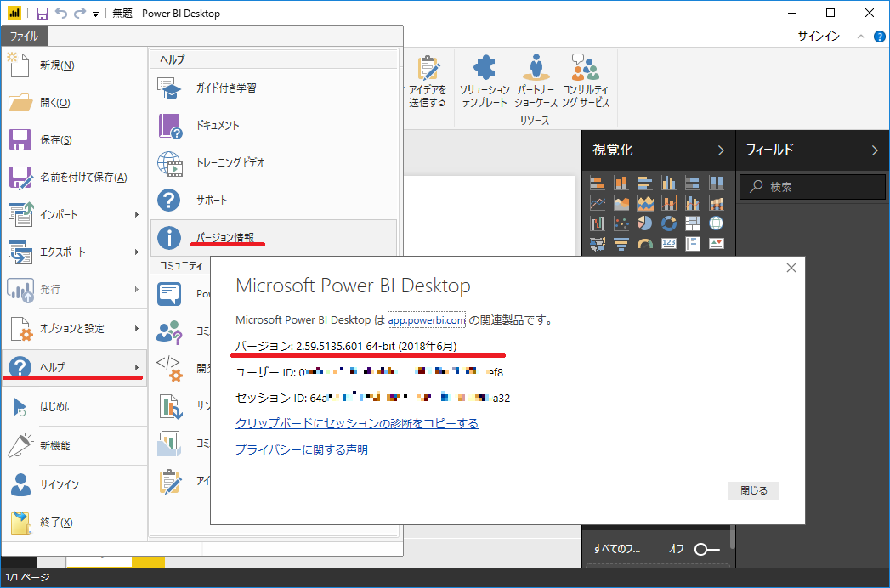Select the stacked area chart visual

pyautogui.click(x=645, y=203)
